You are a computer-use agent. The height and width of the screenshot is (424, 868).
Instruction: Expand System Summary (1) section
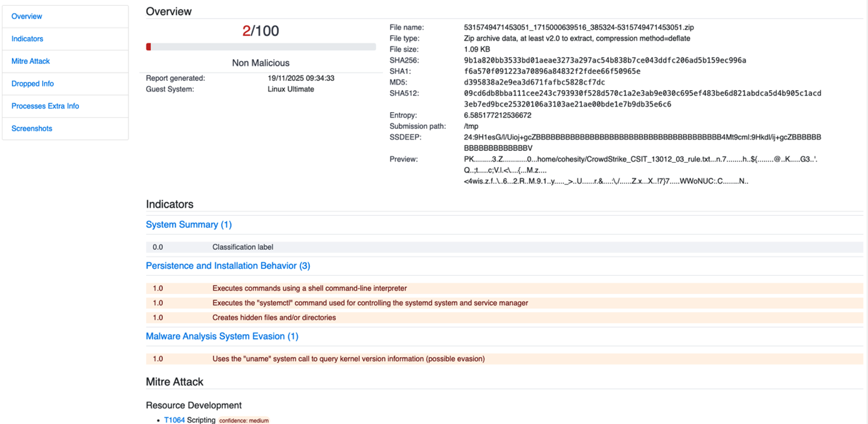(x=189, y=225)
